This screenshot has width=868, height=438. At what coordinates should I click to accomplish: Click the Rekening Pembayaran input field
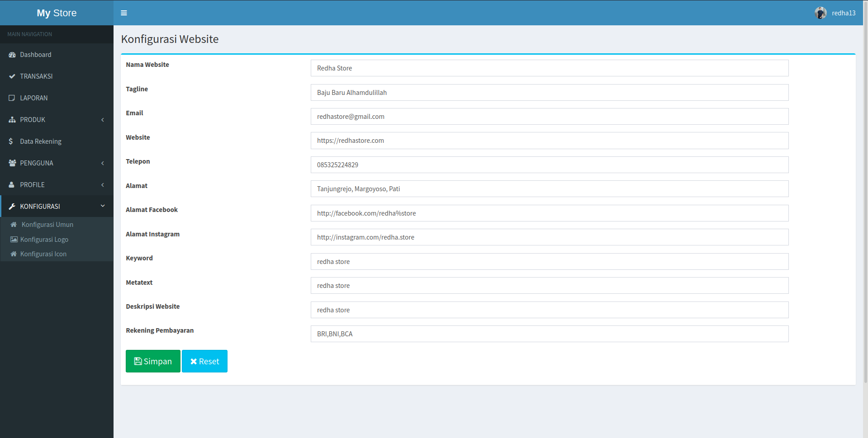[x=549, y=334]
